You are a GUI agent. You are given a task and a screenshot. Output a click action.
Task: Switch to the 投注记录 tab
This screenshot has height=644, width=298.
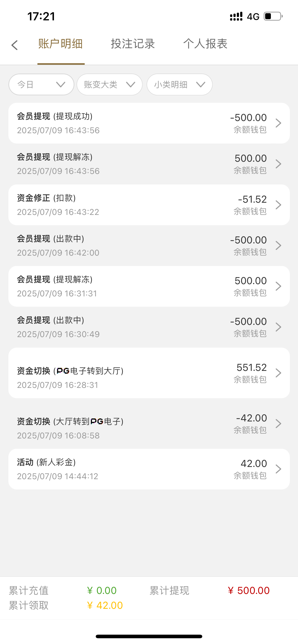pos(133,44)
